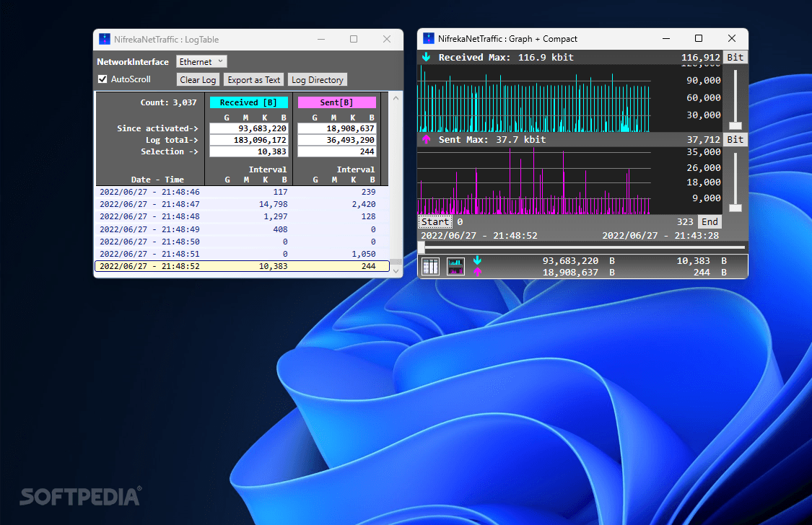Maximize the Graph + Compact window

click(x=699, y=38)
